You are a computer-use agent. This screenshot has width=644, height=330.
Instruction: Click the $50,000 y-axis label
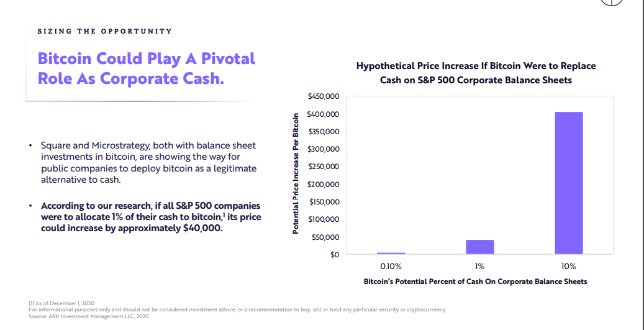coord(325,237)
